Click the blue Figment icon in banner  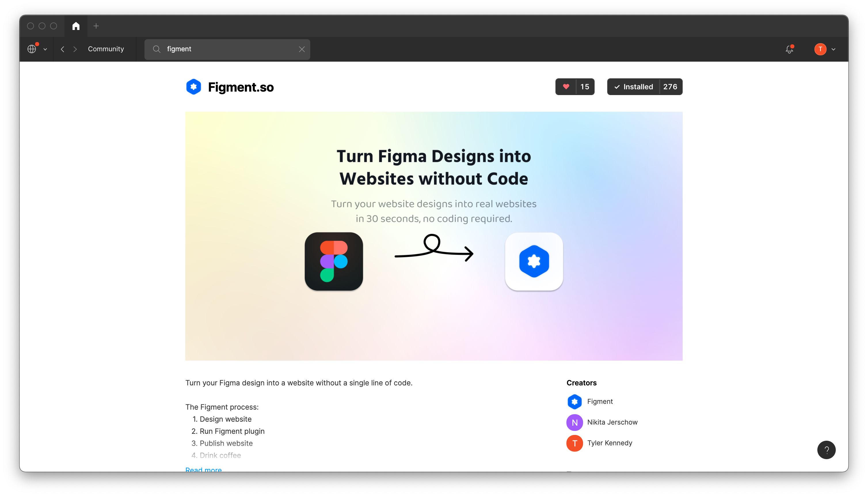[534, 261]
